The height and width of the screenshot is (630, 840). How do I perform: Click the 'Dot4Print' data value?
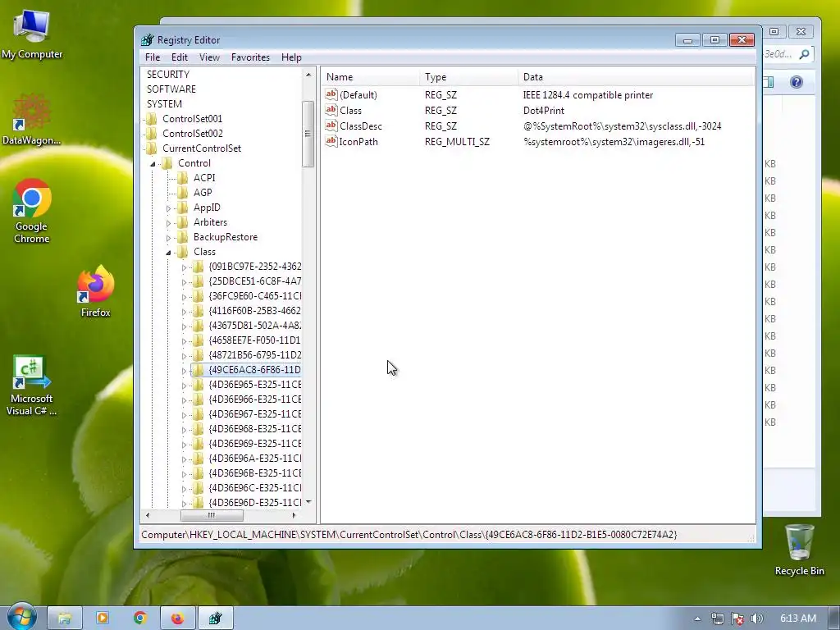pyautogui.click(x=543, y=111)
